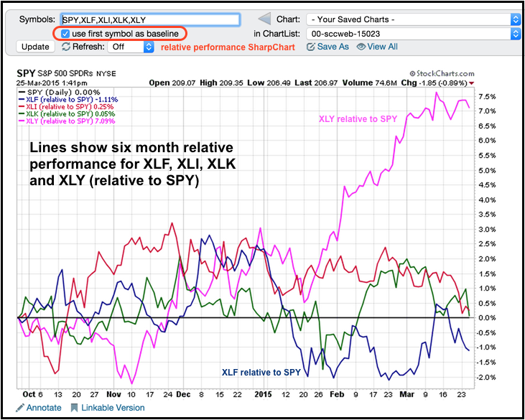Click the View All eye icon
Screen dimensions: 525x420
pos(361,47)
